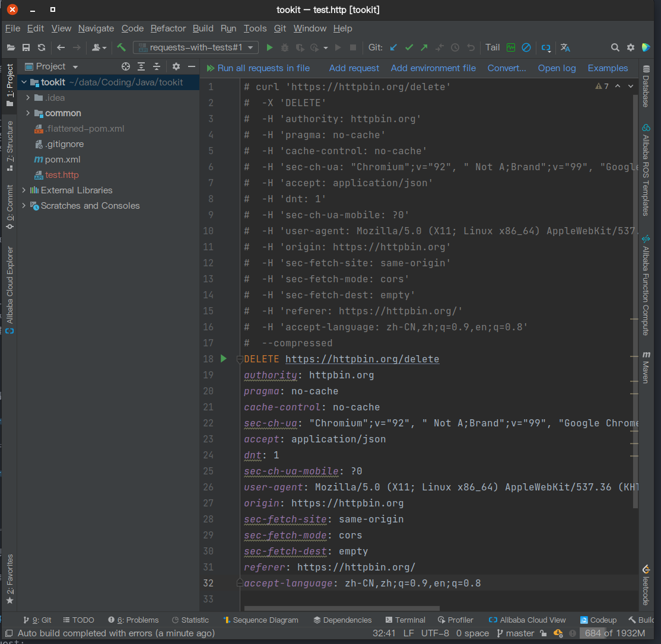Click locate file target icon in Project panel
The image size is (661, 644).
click(126, 66)
